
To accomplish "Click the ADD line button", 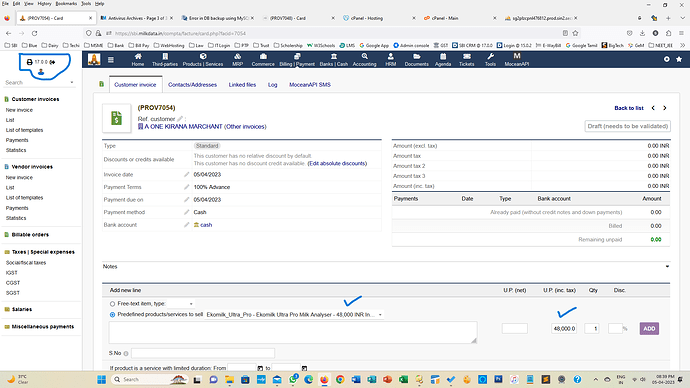I will [649, 329].
